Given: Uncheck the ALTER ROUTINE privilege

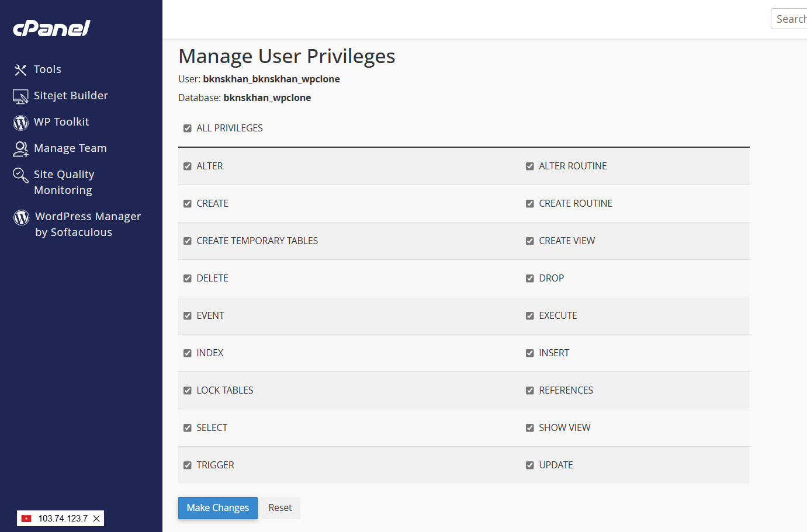Looking at the screenshot, I should pyautogui.click(x=530, y=166).
